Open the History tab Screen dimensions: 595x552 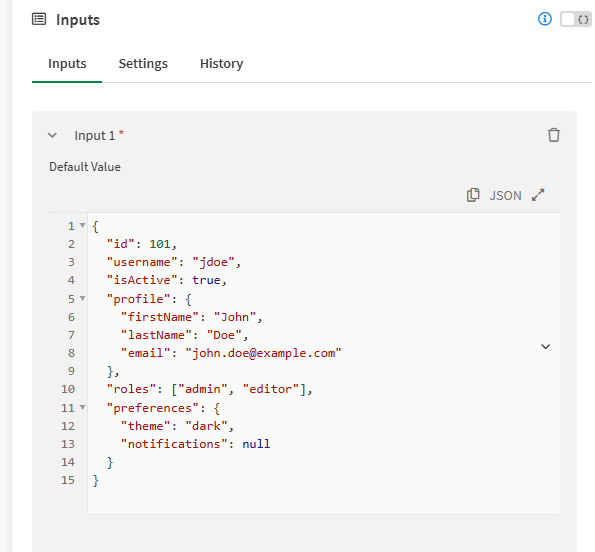click(222, 63)
